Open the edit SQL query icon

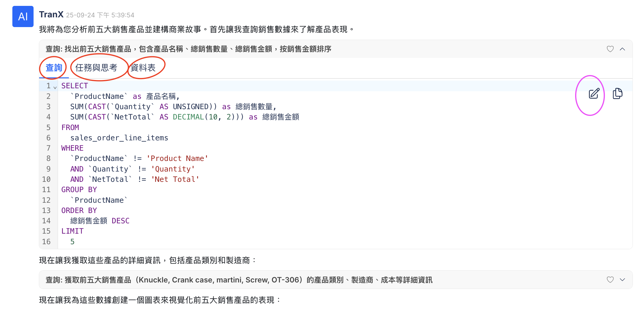594,94
